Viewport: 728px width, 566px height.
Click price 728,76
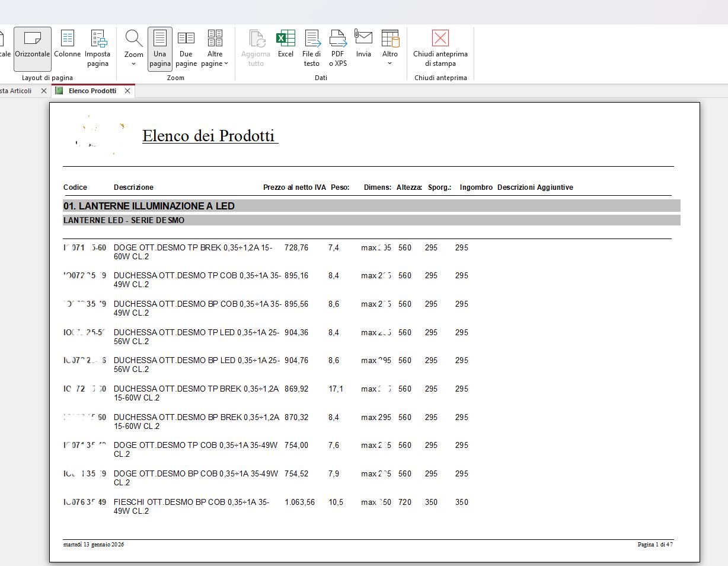click(296, 247)
